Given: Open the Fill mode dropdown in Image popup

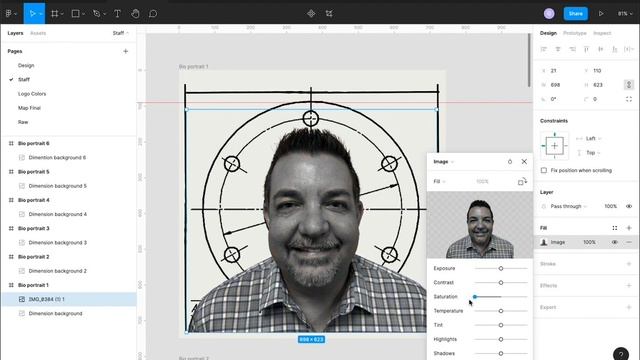Looking at the screenshot, I should (x=439, y=181).
